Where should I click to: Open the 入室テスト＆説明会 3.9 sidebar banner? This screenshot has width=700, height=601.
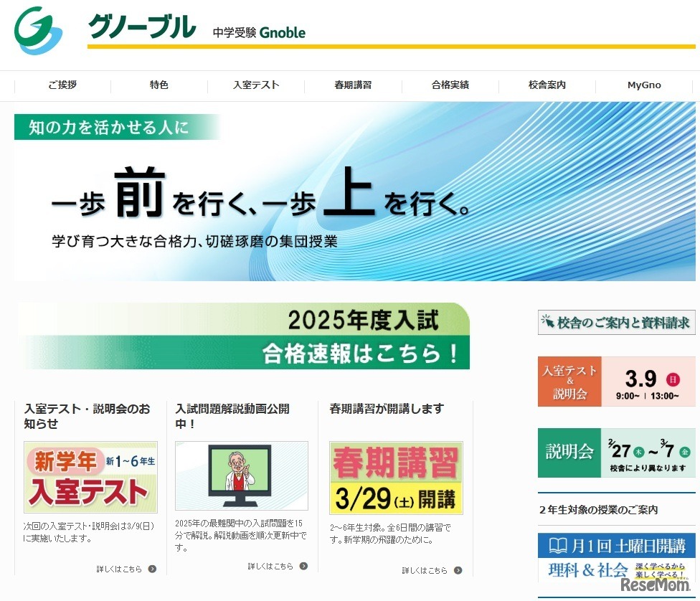(x=615, y=382)
